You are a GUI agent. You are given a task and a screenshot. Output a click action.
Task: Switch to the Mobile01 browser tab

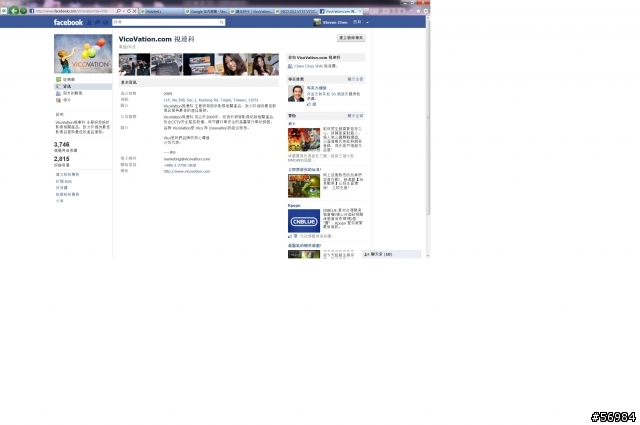(x=161, y=11)
